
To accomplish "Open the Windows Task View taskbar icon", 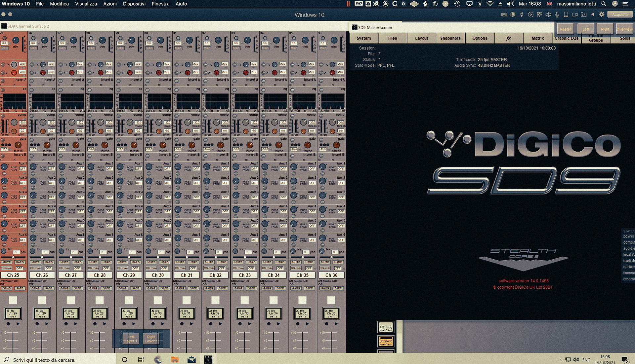I will (141, 360).
